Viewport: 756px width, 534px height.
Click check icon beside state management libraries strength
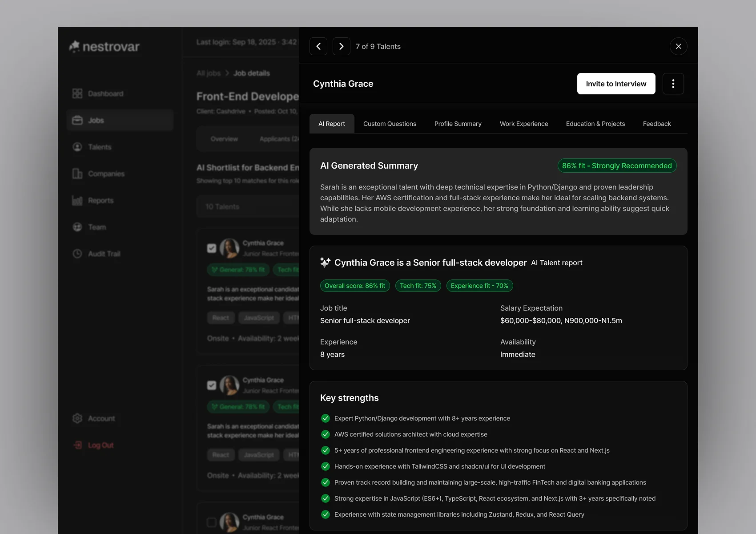click(x=326, y=514)
